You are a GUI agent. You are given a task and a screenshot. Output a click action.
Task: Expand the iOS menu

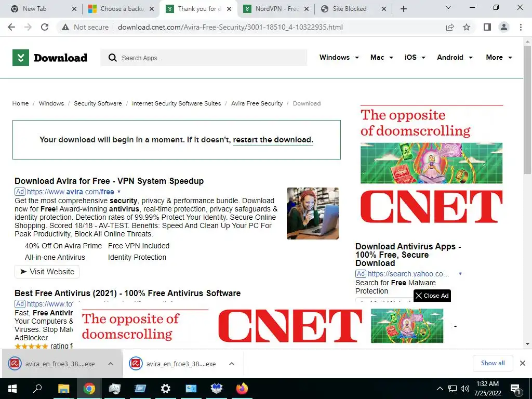[x=415, y=57]
